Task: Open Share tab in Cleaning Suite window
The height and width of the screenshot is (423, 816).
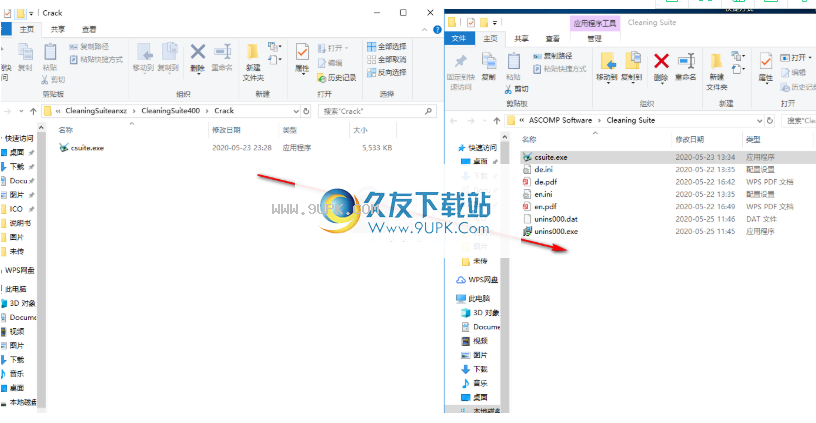Action: pos(521,39)
